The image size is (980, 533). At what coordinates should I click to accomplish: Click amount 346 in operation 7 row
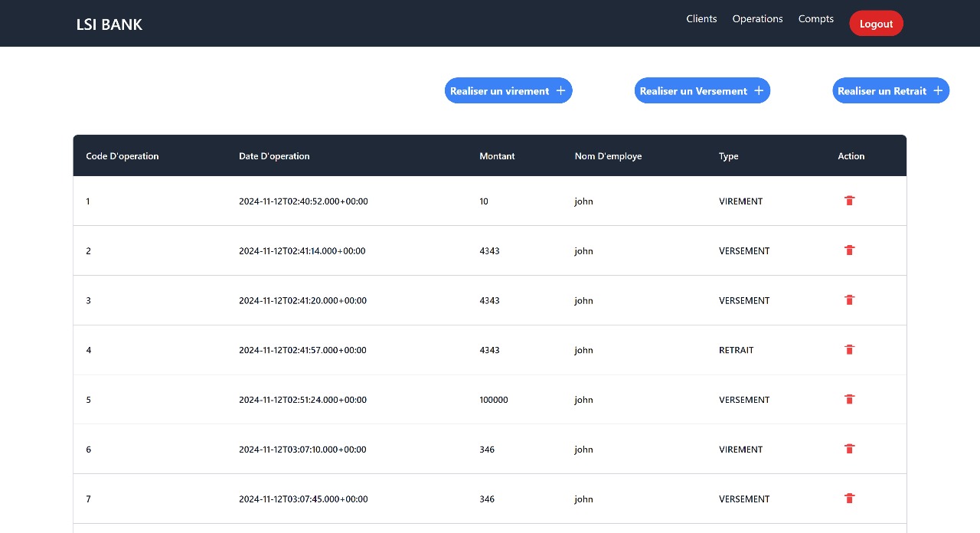coord(487,499)
